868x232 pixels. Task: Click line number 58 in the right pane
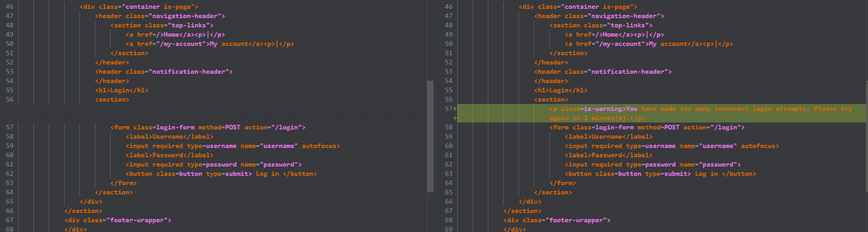[x=448, y=127]
